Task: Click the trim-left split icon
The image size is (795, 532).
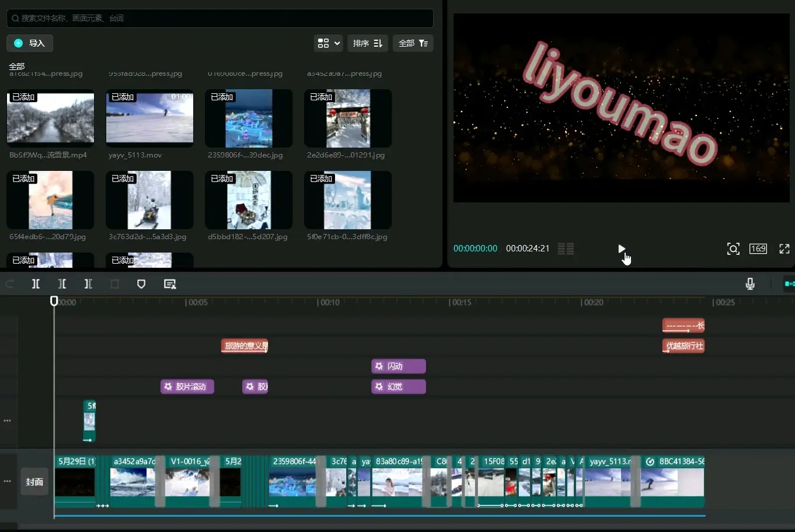Action: coord(62,284)
